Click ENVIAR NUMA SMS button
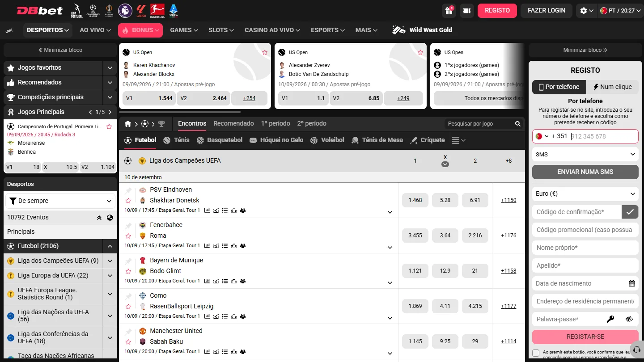This screenshot has height=362, width=644. (x=585, y=172)
